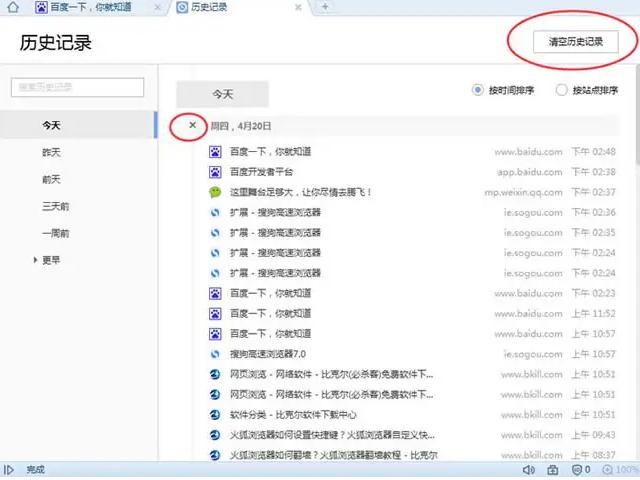Open 火狐浏览器如何翻墙 entry
640x480 pixels.
coord(333,455)
